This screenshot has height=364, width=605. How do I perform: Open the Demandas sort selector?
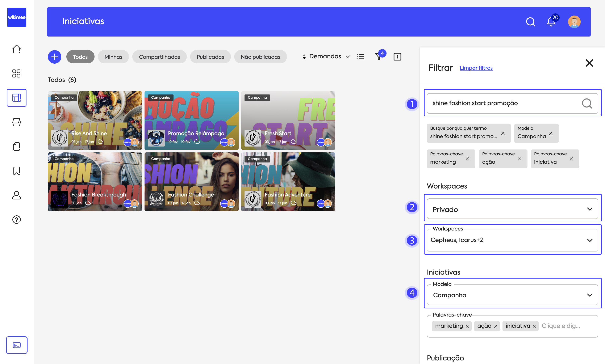(x=326, y=57)
